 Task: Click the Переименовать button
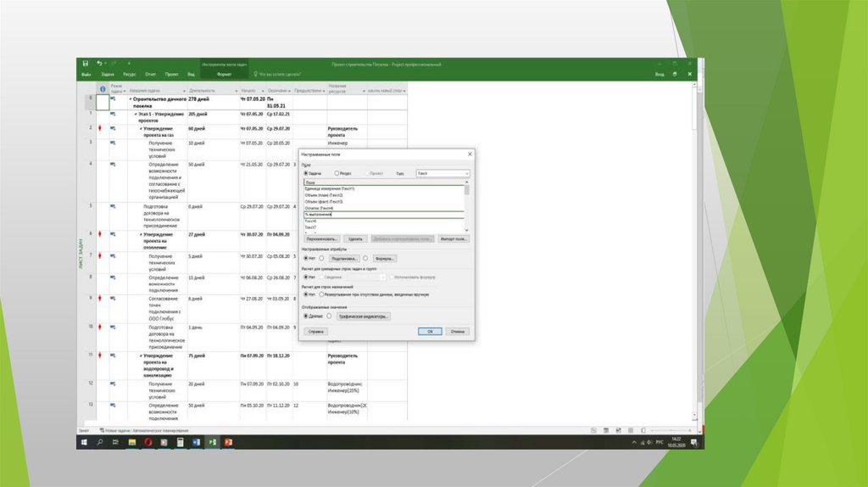pos(322,239)
